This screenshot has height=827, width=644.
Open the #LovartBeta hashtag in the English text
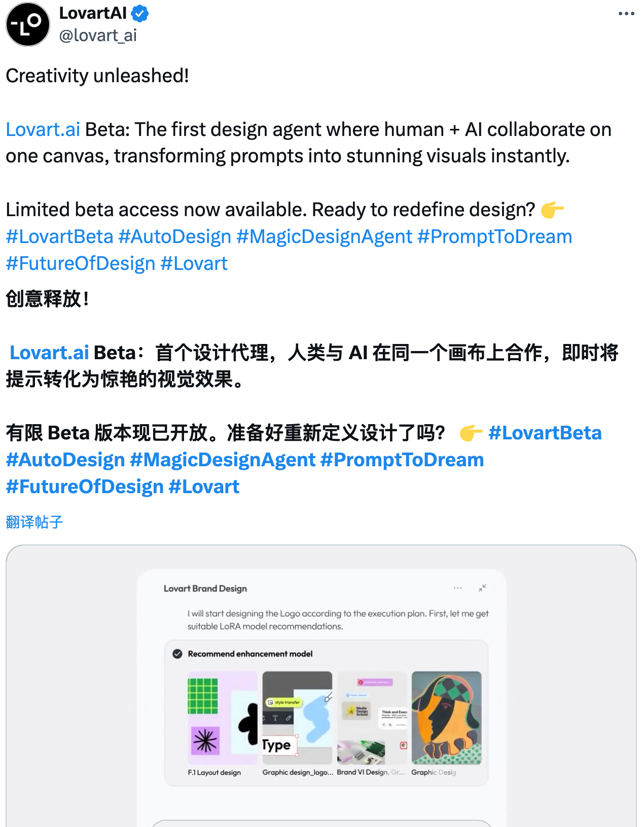coord(60,236)
